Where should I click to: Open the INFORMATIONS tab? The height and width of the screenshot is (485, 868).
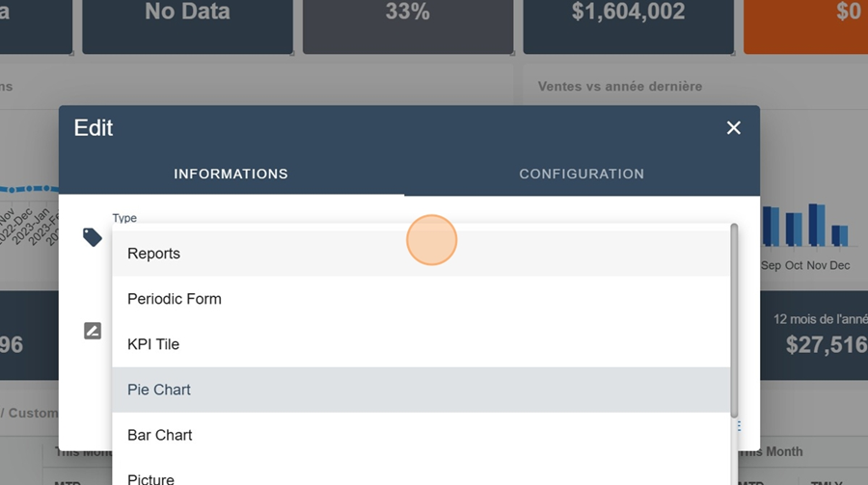click(x=231, y=175)
